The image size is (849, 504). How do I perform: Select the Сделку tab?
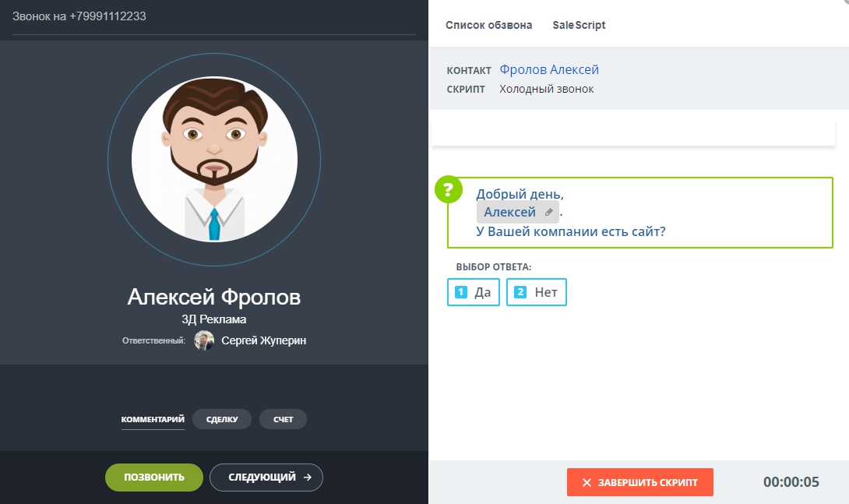(x=222, y=420)
